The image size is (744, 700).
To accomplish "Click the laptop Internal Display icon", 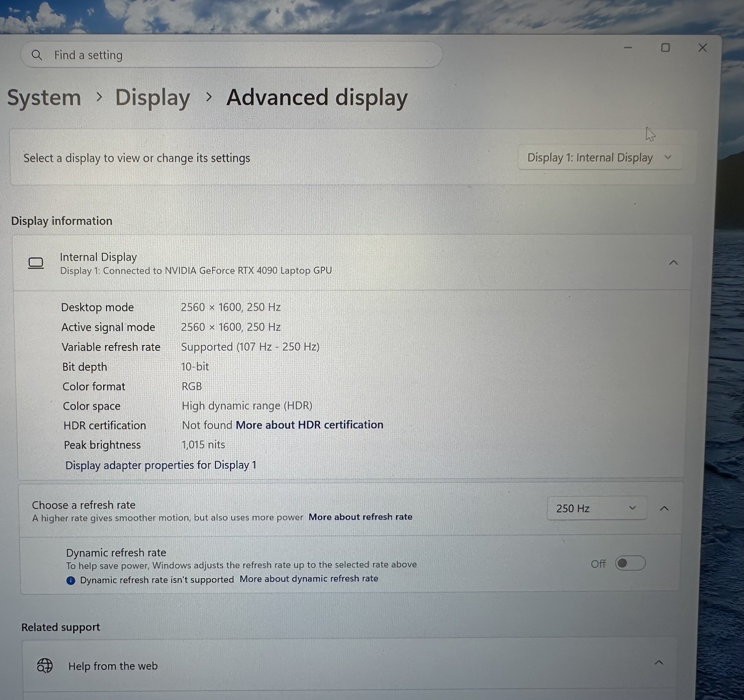I will [36, 263].
